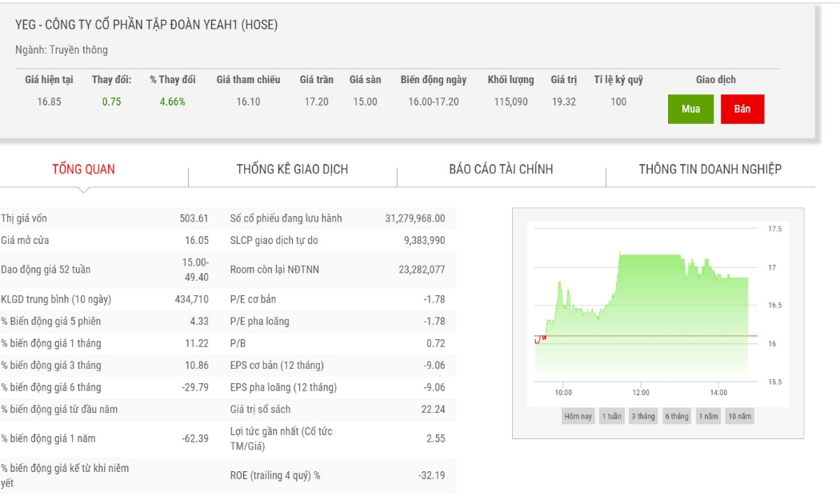Click free-float value 9,383,990
The image size is (840, 504).
pos(424,241)
